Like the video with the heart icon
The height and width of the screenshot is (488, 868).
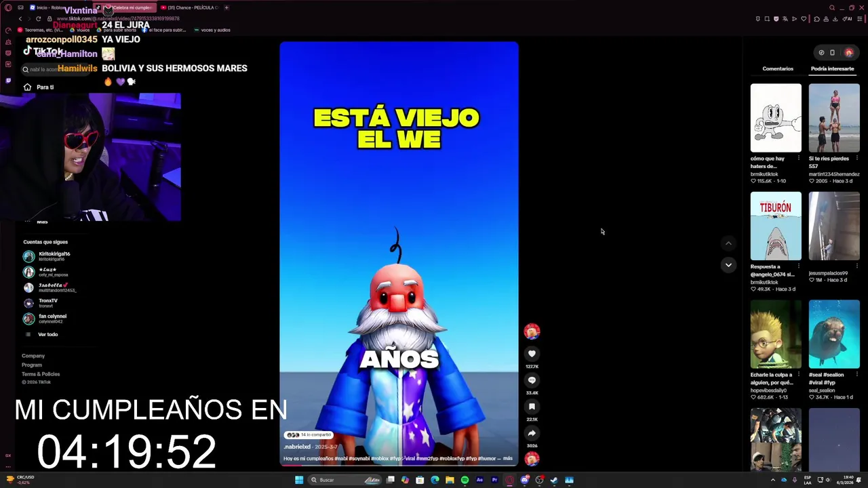tap(532, 354)
